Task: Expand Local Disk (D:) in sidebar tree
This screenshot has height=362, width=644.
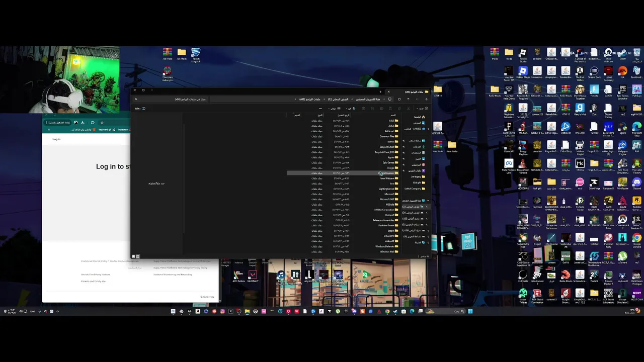Action: pos(427,212)
